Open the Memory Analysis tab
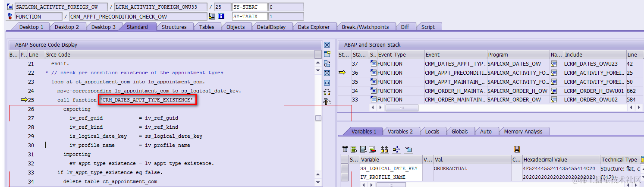 523,131
